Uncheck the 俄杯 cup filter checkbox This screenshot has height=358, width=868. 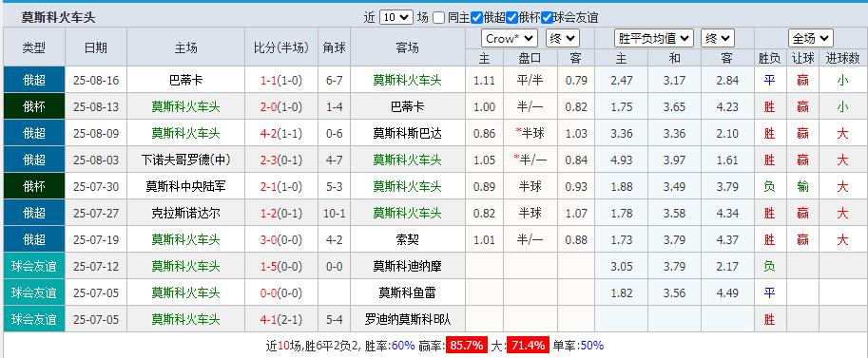(512, 18)
